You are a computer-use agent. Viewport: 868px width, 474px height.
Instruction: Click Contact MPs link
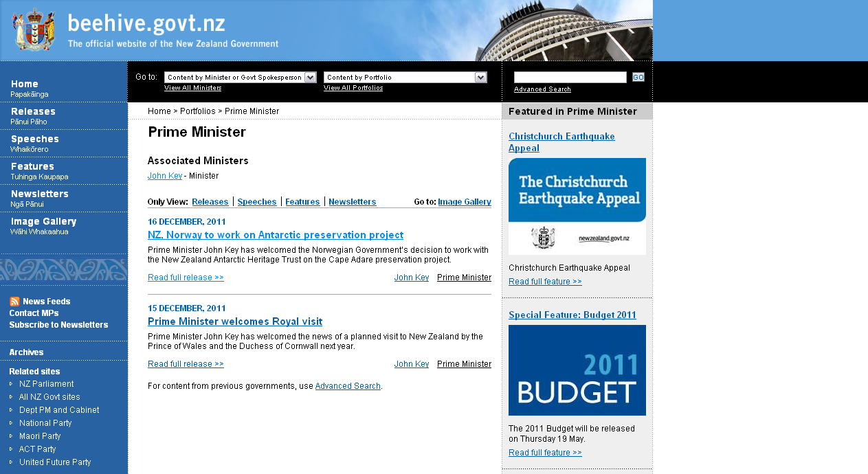click(x=34, y=313)
